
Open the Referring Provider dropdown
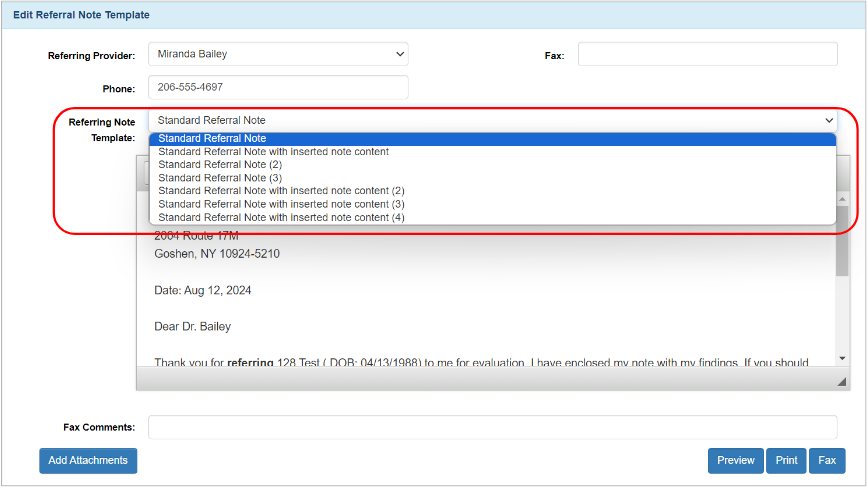tap(278, 54)
